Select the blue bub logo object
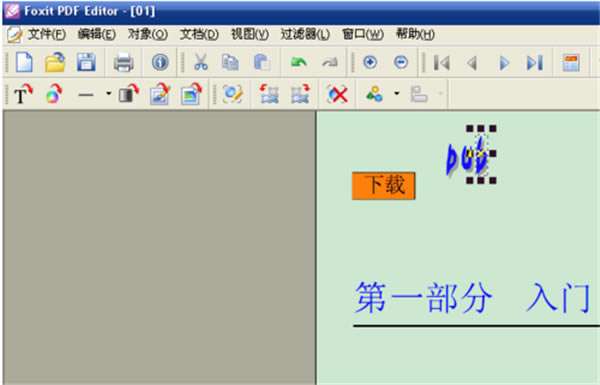 point(467,155)
